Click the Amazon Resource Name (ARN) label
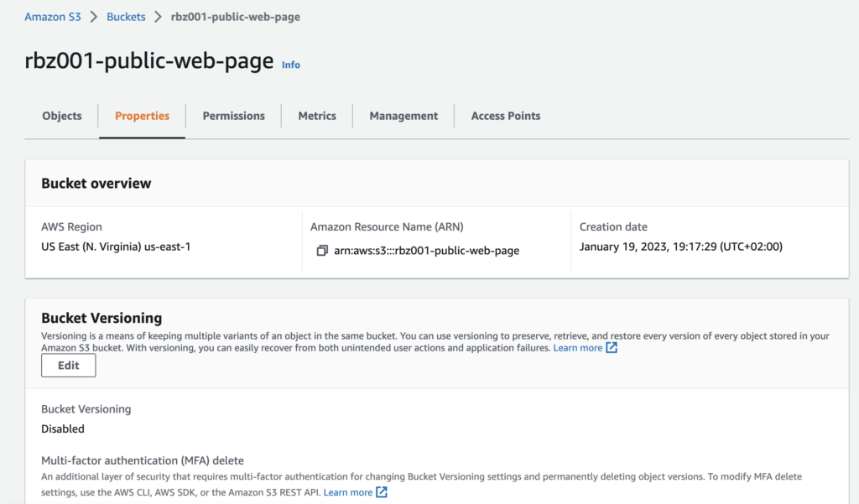The height and width of the screenshot is (504, 859). point(387,226)
